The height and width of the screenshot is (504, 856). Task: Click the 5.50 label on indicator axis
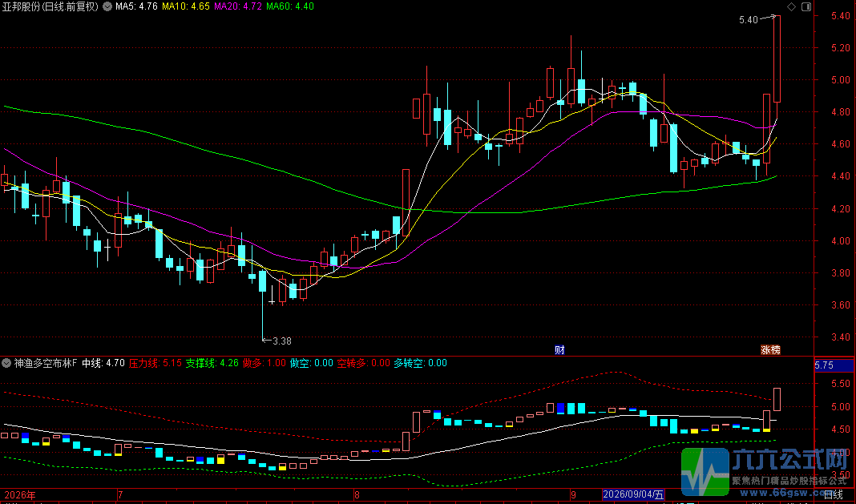[x=841, y=384]
